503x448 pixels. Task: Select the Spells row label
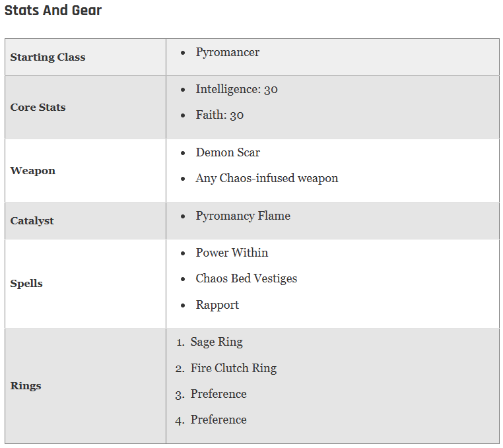click(26, 284)
